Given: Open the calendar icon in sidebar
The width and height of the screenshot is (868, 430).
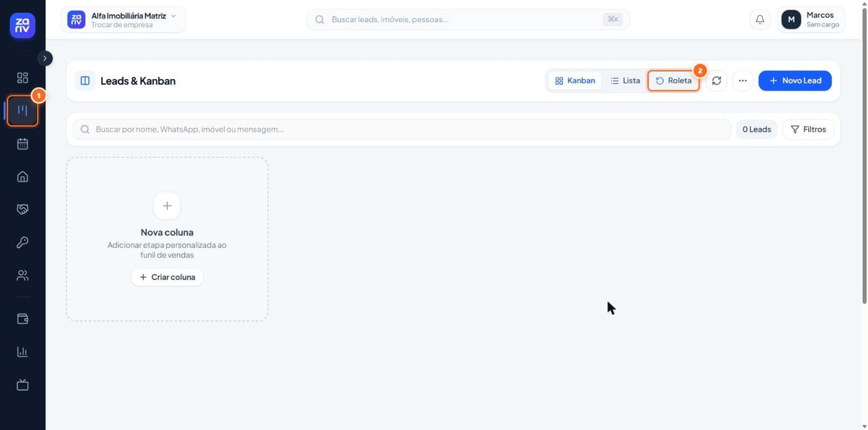Looking at the screenshot, I should click(x=22, y=144).
